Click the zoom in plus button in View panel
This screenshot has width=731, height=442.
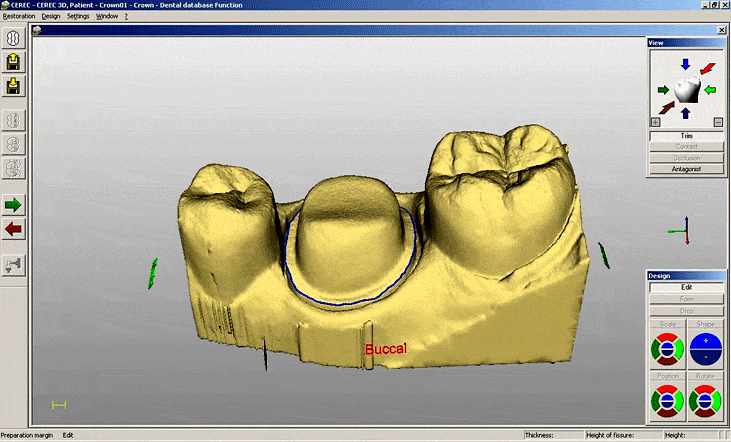(655, 122)
